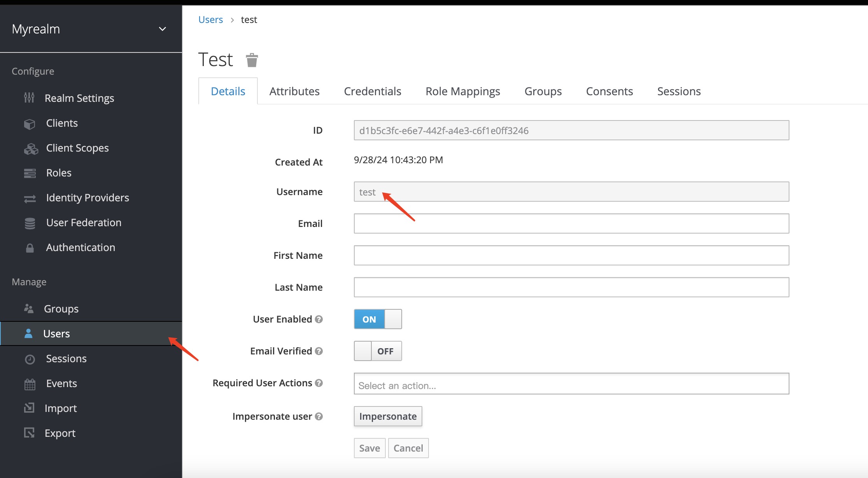Click the Groups sidebar icon
The width and height of the screenshot is (868, 478).
click(30, 308)
